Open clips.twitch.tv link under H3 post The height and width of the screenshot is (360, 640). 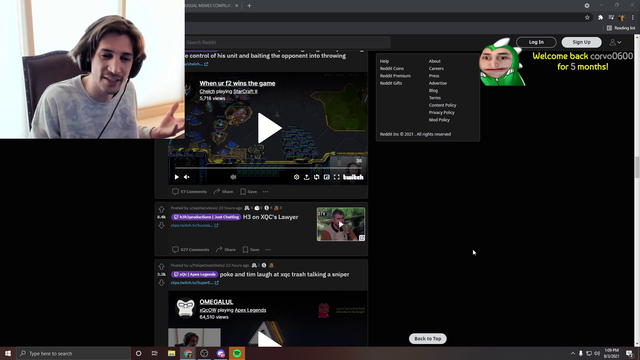click(x=195, y=225)
